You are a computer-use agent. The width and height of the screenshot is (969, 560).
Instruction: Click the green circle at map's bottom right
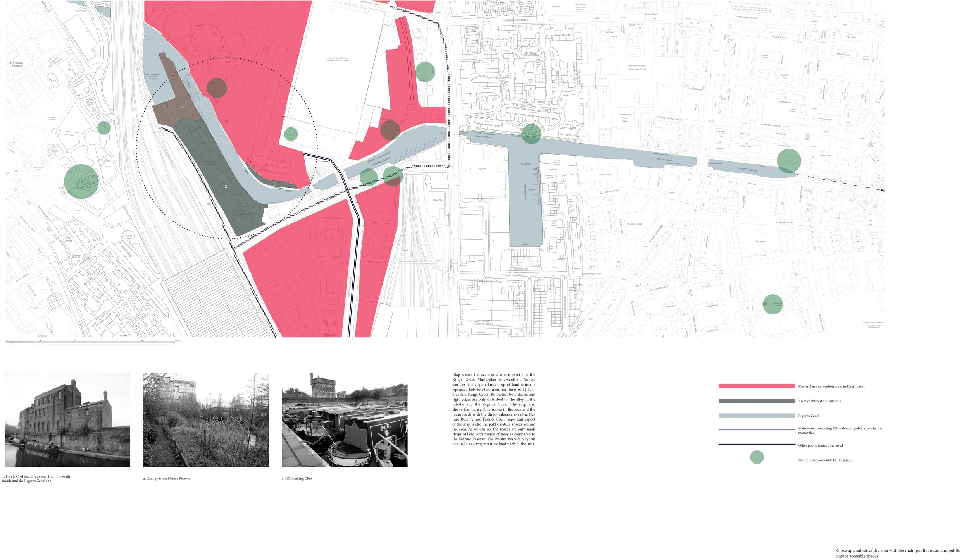772,304
